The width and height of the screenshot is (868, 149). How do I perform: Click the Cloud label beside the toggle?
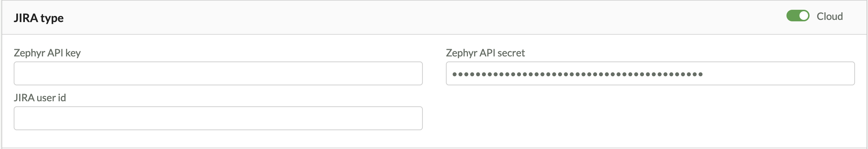[x=829, y=16]
